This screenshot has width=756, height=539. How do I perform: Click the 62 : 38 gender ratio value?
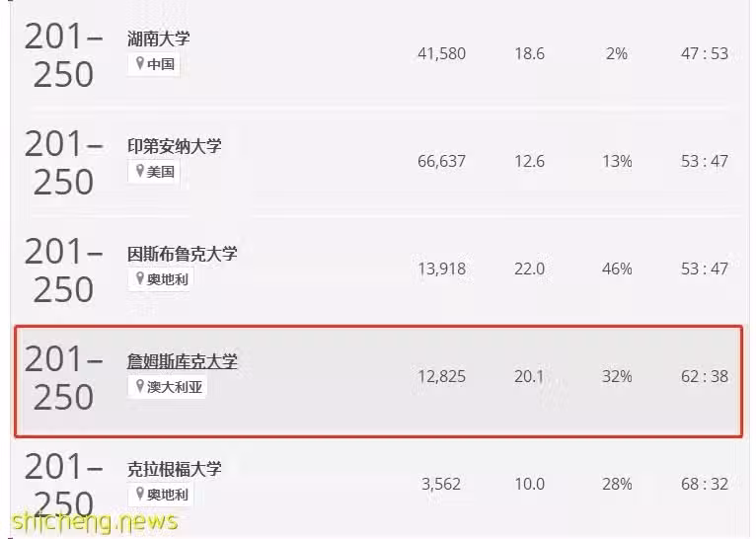click(x=705, y=376)
